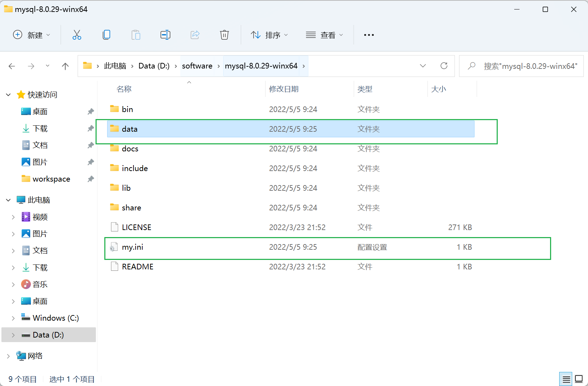Select workspace folder in Quick access
Screen dimensions: 588x386
[x=51, y=179]
